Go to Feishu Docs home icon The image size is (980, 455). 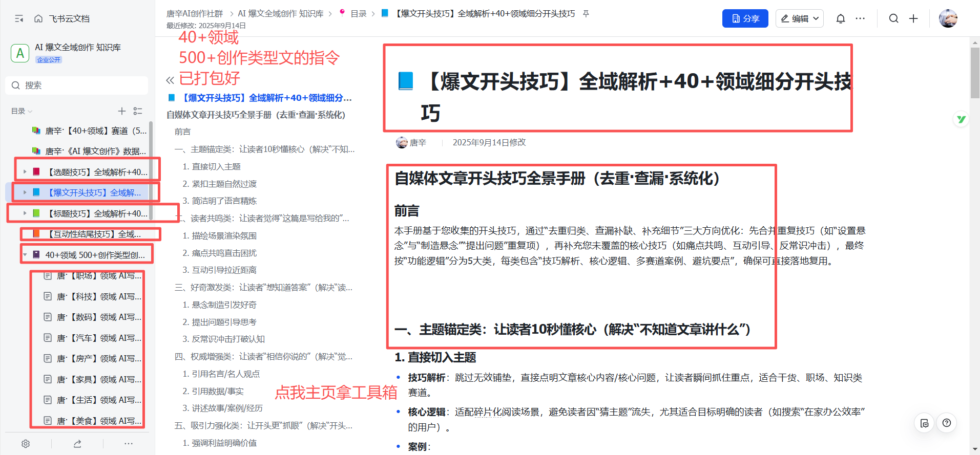[38, 19]
